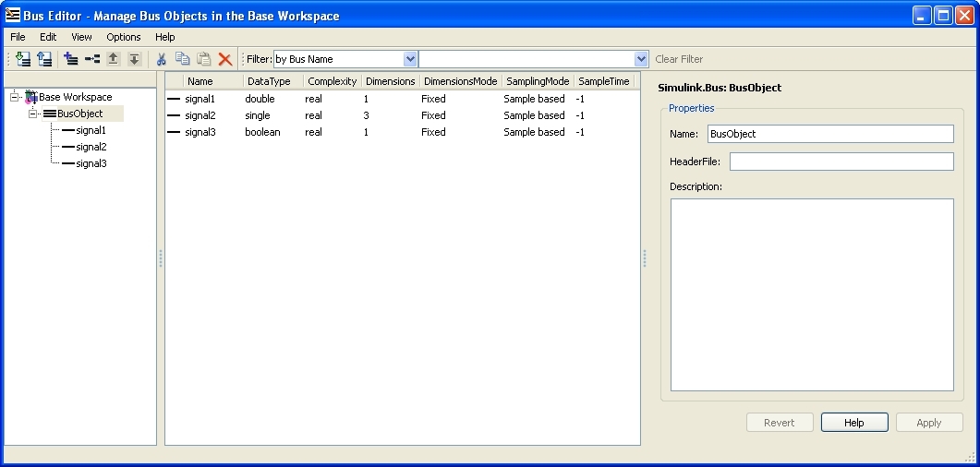The width and height of the screenshot is (980, 467).
Task: Open the Edit menu
Action: coord(48,37)
